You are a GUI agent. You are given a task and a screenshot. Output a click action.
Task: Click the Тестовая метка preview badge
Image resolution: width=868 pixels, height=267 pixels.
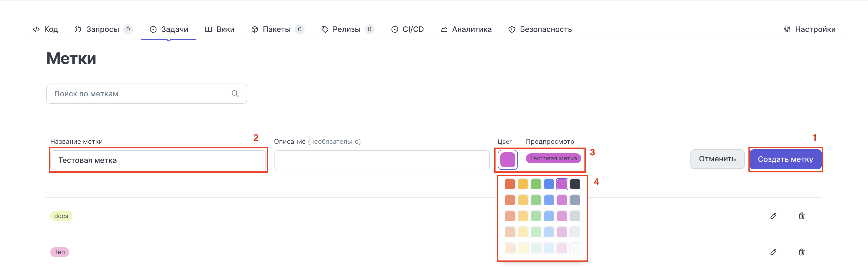(x=553, y=158)
